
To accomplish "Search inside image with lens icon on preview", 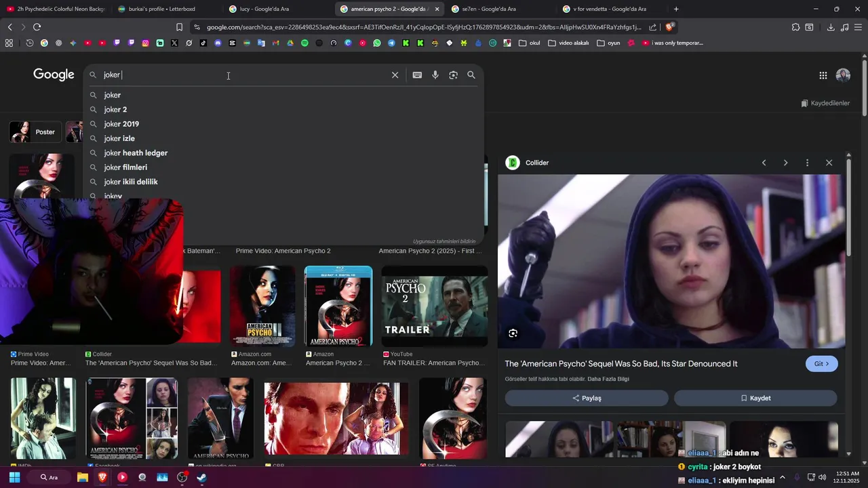I will point(513,333).
